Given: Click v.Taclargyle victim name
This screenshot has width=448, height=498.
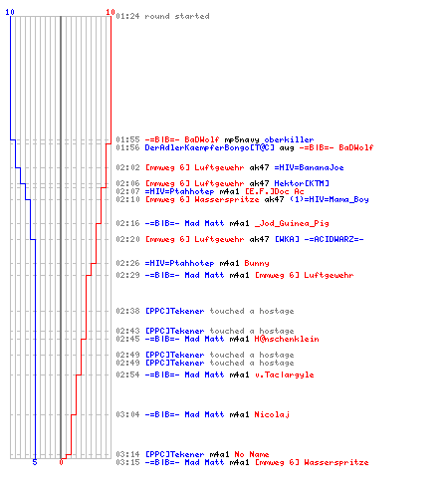Looking at the screenshot, I should click(285, 374).
